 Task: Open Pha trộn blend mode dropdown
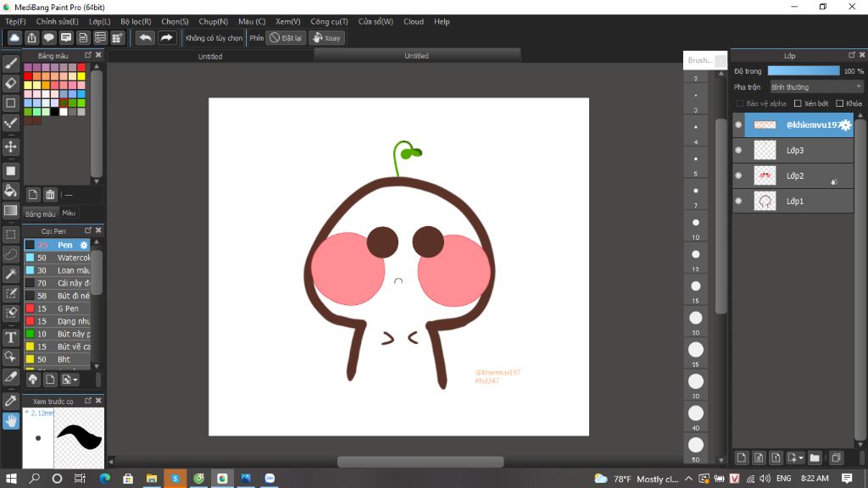click(x=816, y=87)
